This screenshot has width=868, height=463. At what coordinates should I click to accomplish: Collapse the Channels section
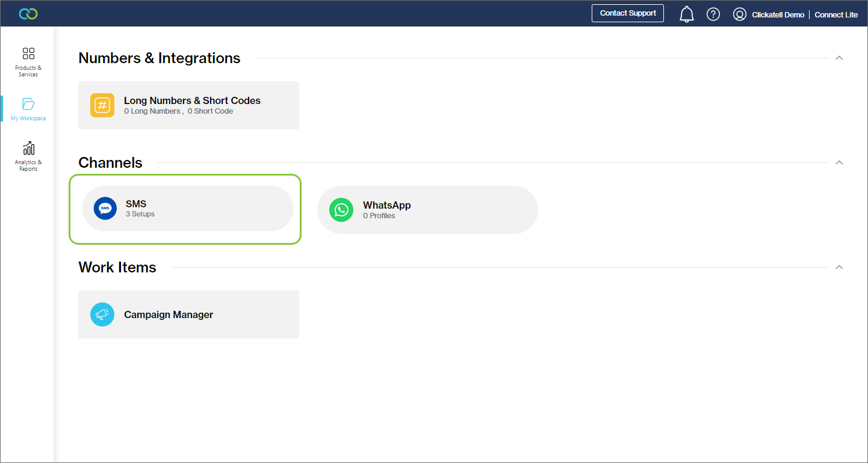click(x=839, y=163)
